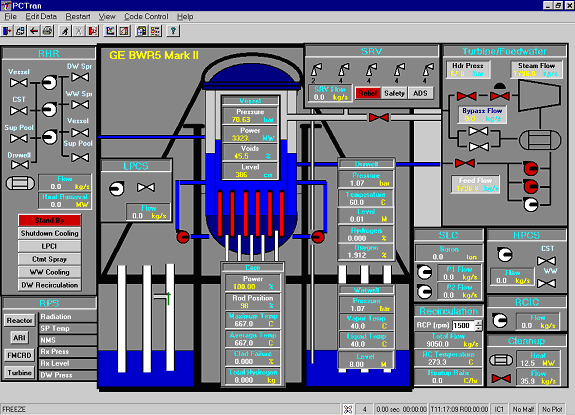
Task: Click the back arrow toolbar icon
Action: click(34, 31)
